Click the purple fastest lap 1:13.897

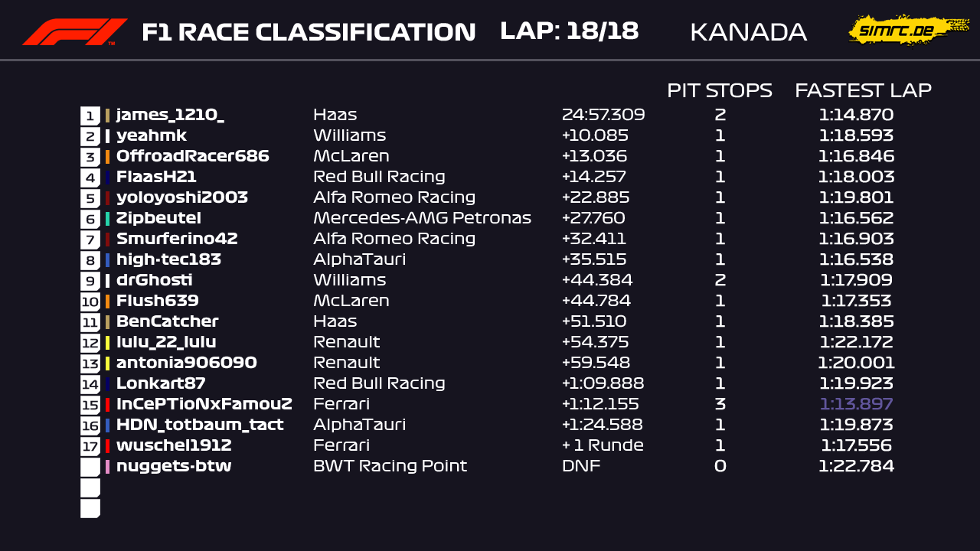tap(856, 405)
